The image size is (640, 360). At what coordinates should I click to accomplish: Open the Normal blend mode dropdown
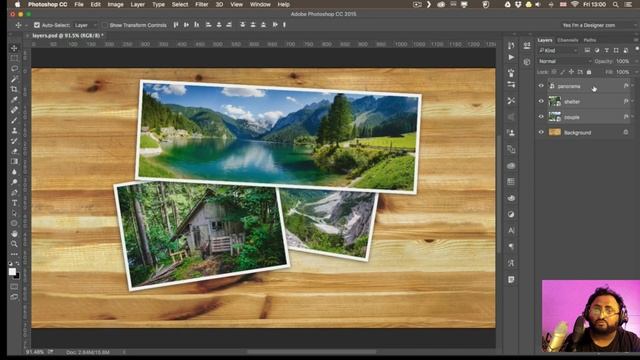pyautogui.click(x=565, y=61)
